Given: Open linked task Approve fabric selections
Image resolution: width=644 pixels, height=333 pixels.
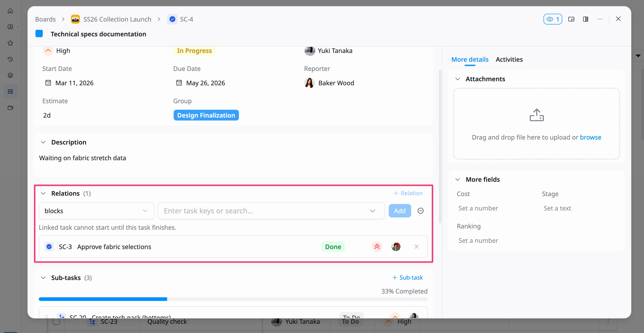Looking at the screenshot, I should 114,247.
